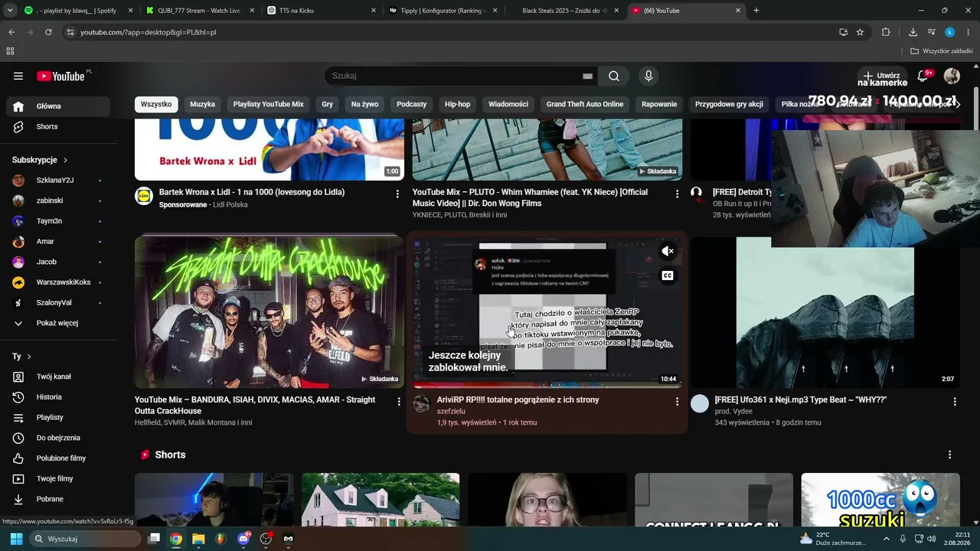This screenshot has width=980, height=551.
Task: Open the Wszystkie zakładki bookmarks folder
Action: click(941, 51)
